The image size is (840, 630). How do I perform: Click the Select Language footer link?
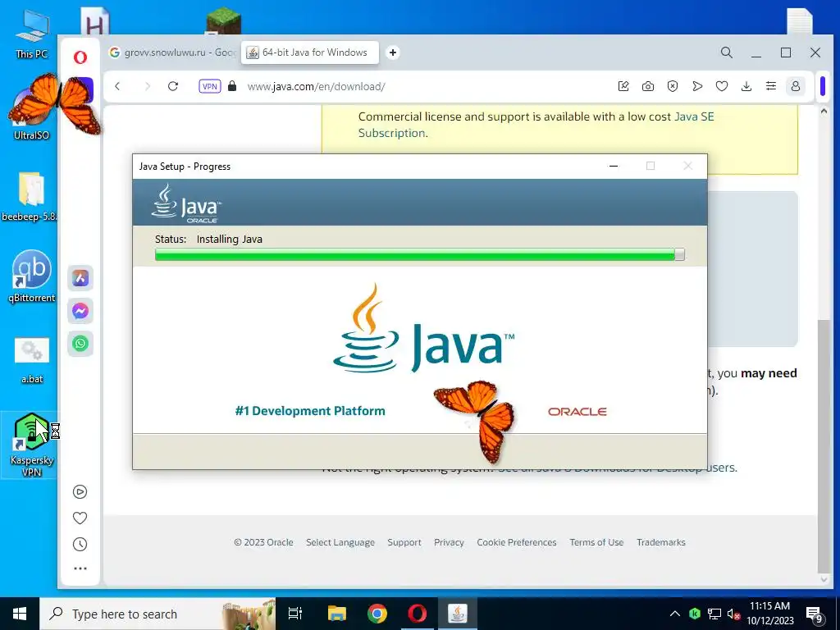point(340,542)
